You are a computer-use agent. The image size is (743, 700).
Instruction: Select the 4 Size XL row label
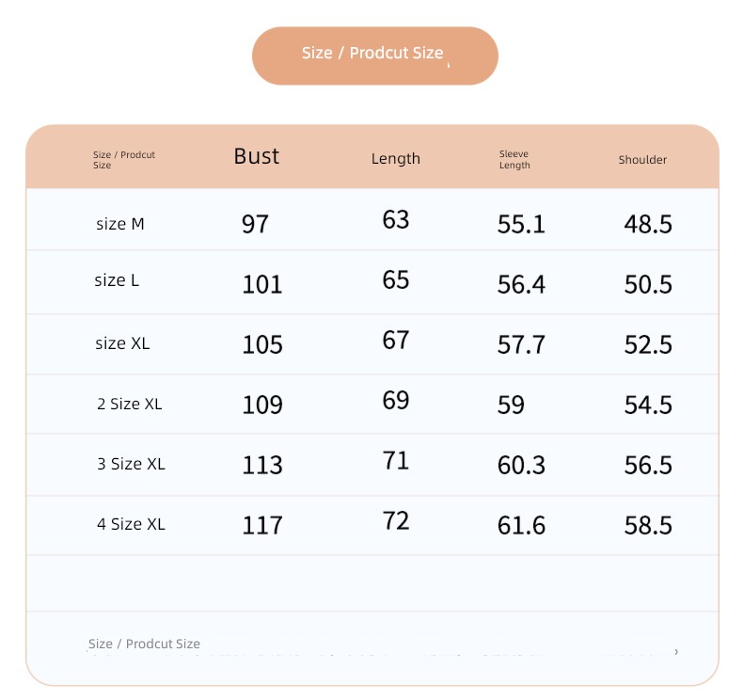point(132,524)
